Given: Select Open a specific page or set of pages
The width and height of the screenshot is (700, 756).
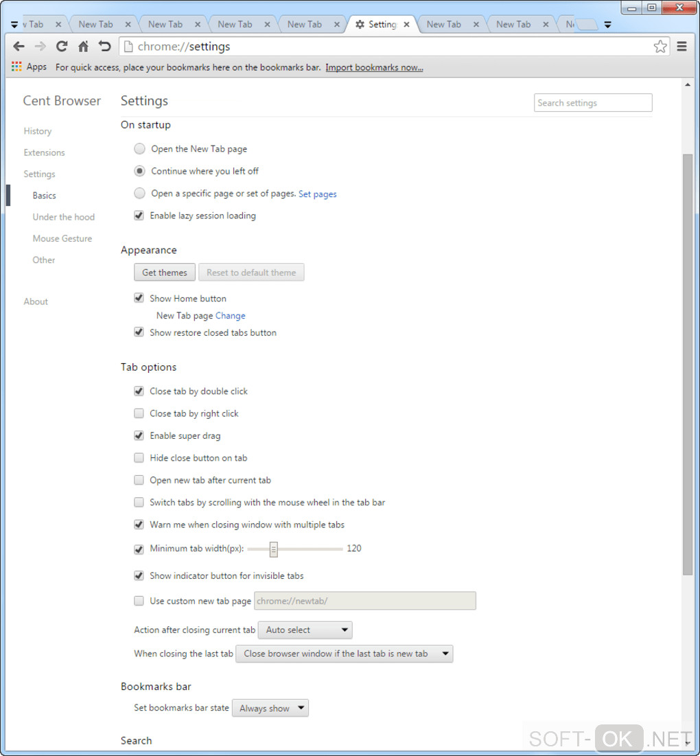Looking at the screenshot, I should coord(139,194).
